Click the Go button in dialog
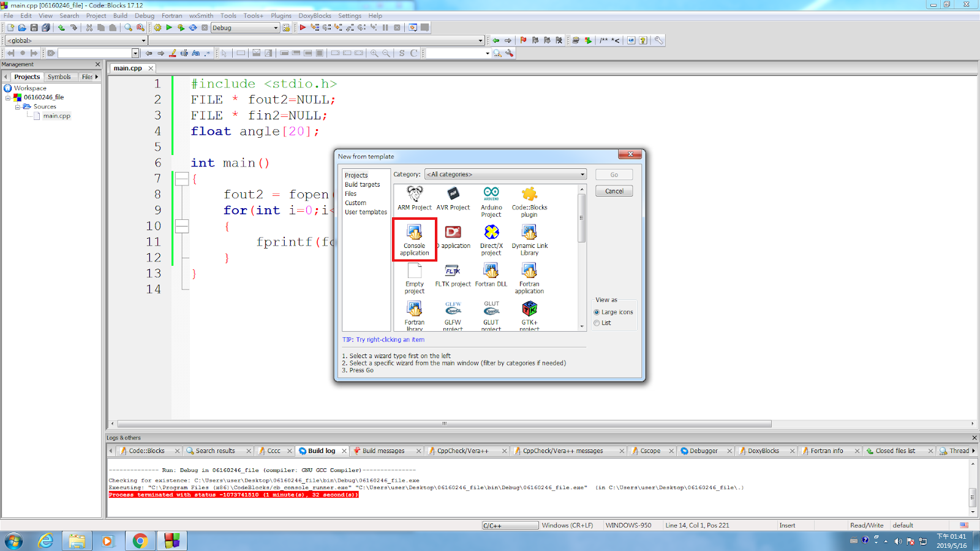This screenshot has height=551, width=980. pyautogui.click(x=614, y=174)
